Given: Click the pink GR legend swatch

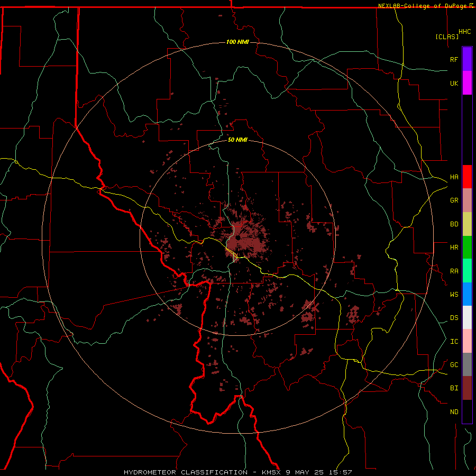Looking at the screenshot, I should (467, 200).
